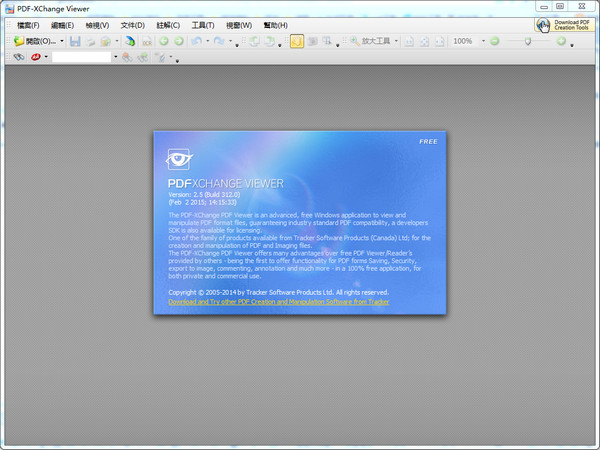
Task: Click the OCR page icon
Action: click(146, 41)
